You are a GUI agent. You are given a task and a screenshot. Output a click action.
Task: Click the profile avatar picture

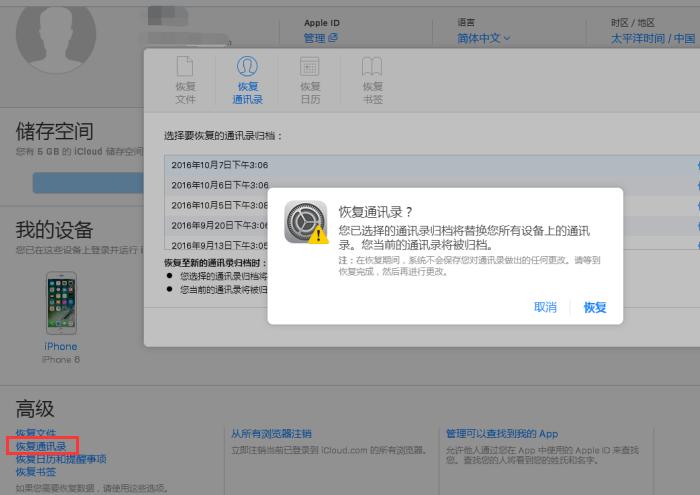(56, 35)
